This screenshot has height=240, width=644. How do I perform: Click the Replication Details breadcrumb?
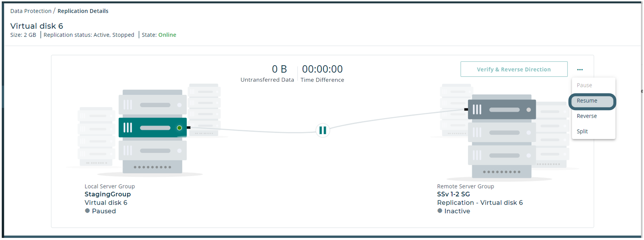point(83,11)
